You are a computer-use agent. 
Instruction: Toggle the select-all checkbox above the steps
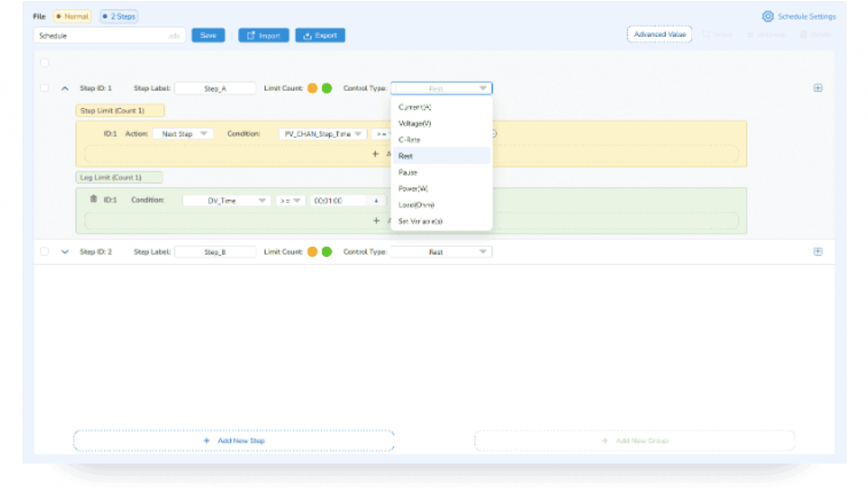[45, 63]
